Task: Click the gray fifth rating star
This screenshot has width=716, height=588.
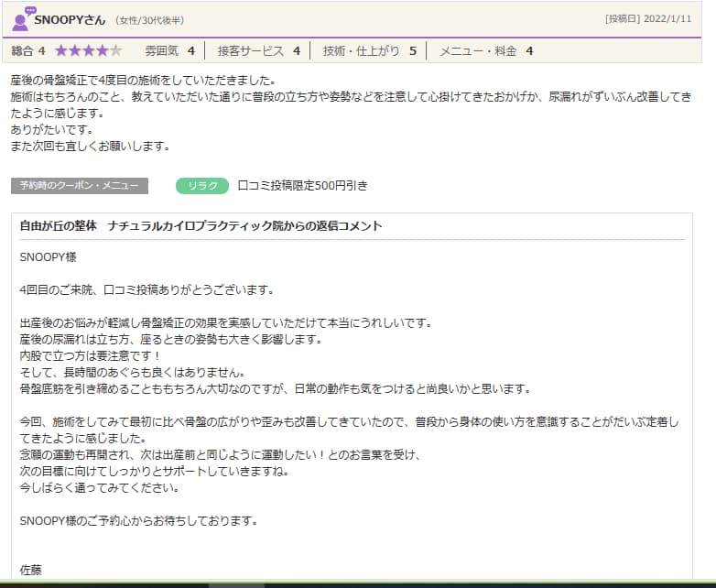Action: [x=115, y=51]
